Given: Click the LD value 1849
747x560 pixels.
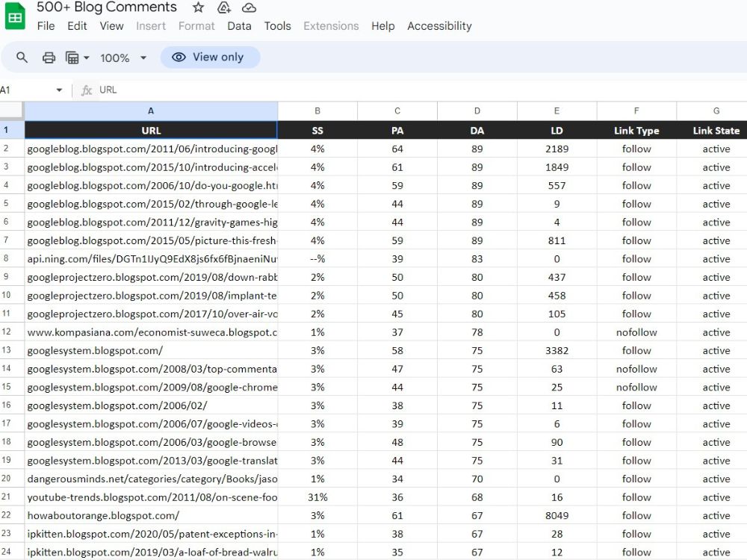Looking at the screenshot, I should tap(557, 167).
